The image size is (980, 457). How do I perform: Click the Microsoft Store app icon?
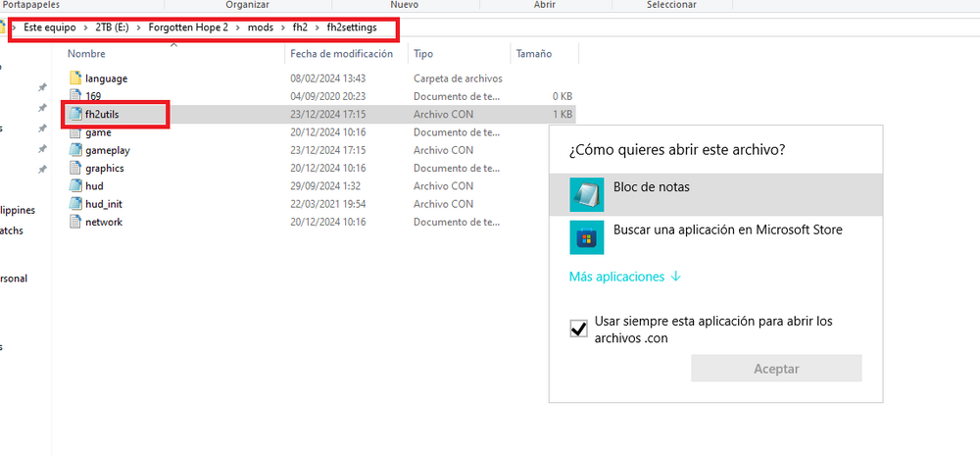click(x=586, y=237)
